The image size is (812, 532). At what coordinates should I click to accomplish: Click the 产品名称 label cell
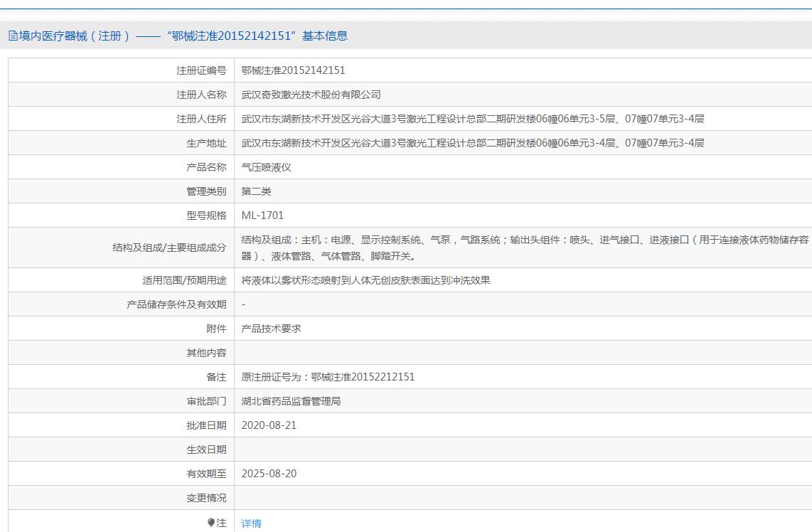click(x=121, y=167)
